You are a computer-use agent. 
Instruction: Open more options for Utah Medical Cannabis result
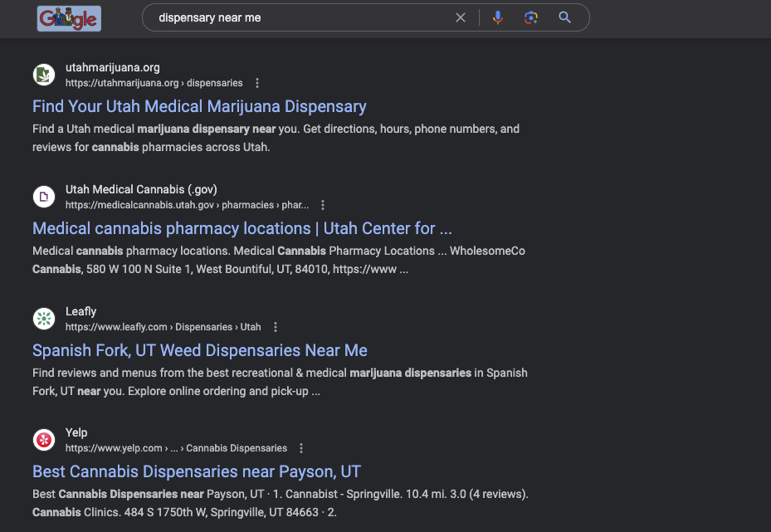[x=323, y=205]
